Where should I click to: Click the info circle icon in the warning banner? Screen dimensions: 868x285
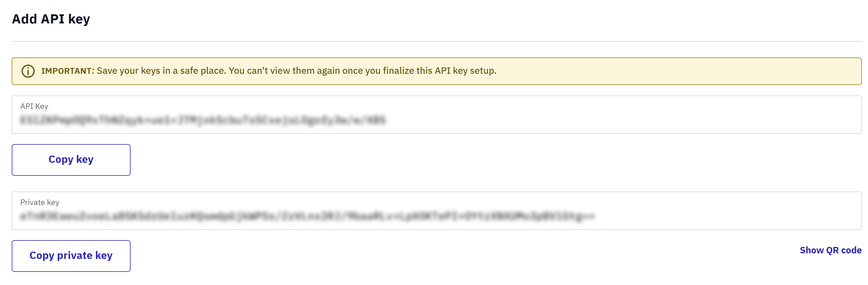point(28,71)
